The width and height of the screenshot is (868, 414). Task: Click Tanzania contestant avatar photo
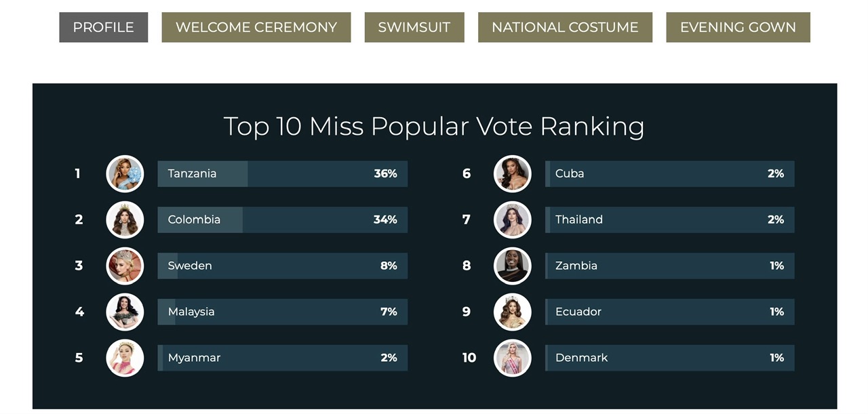point(125,174)
